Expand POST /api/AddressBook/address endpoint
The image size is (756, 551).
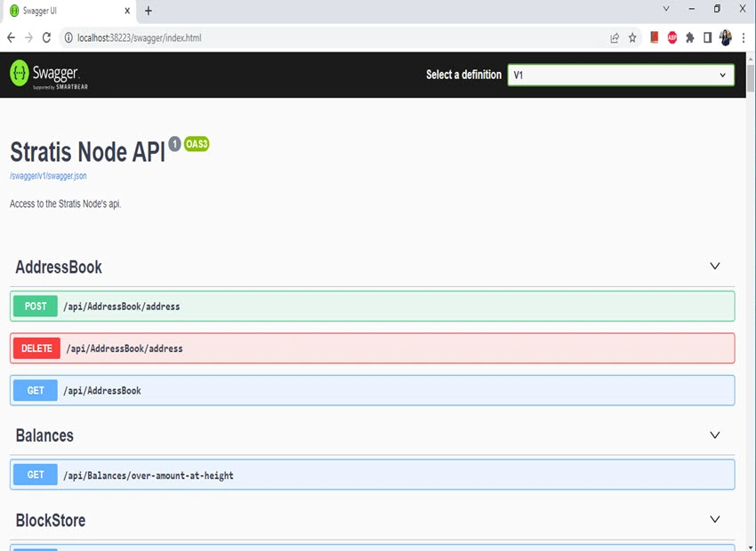click(x=372, y=306)
